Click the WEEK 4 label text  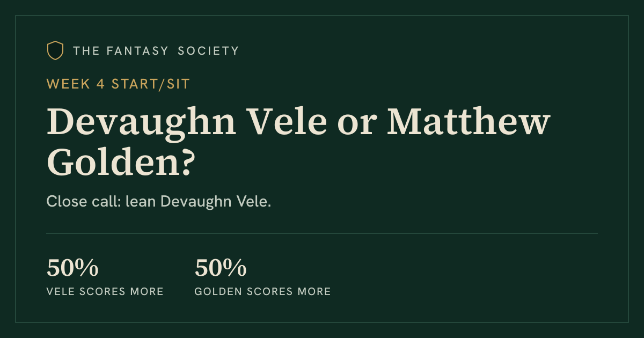coord(76,84)
